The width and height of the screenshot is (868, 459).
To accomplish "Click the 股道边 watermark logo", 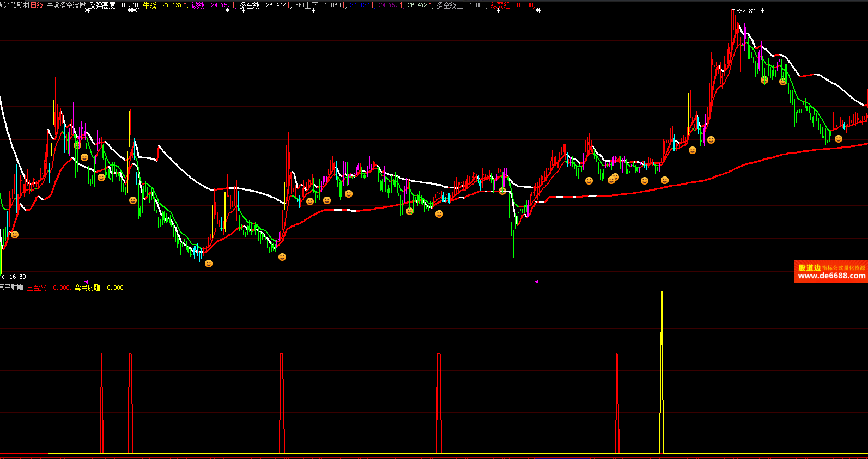I will [809, 267].
